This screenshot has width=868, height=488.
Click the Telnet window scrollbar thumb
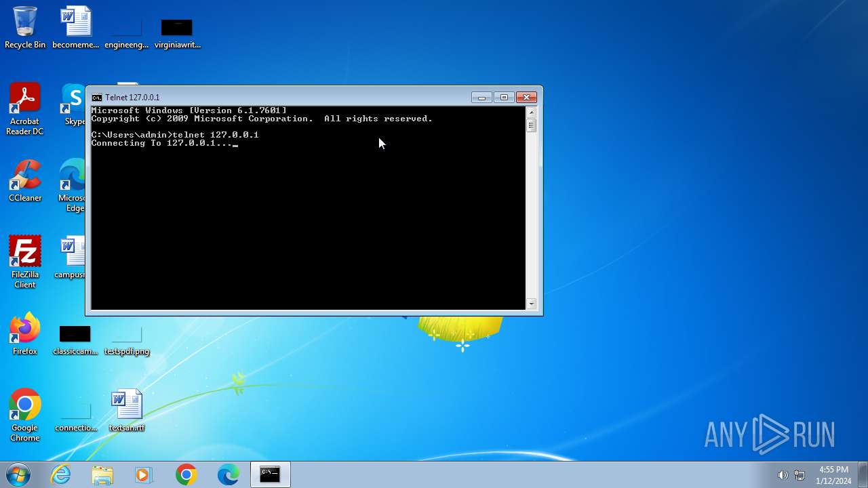point(531,125)
